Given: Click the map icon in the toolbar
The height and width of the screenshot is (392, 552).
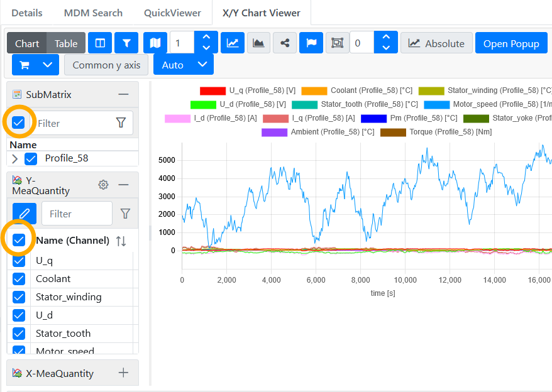Looking at the screenshot, I should coord(155,43).
